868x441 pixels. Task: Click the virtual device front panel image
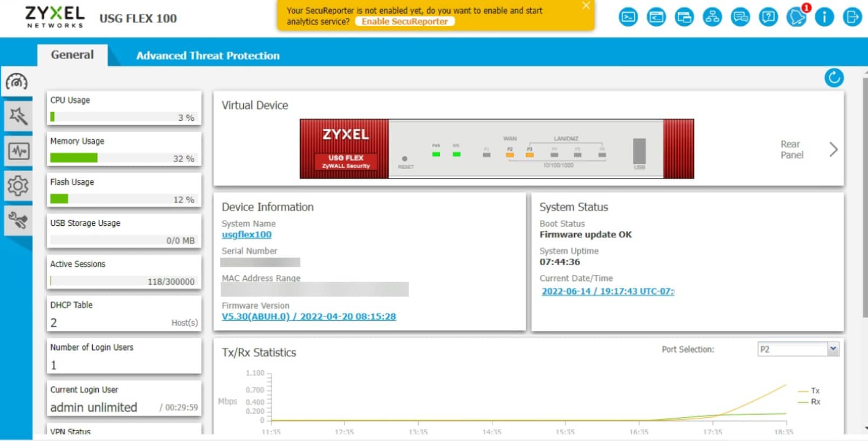tap(497, 149)
